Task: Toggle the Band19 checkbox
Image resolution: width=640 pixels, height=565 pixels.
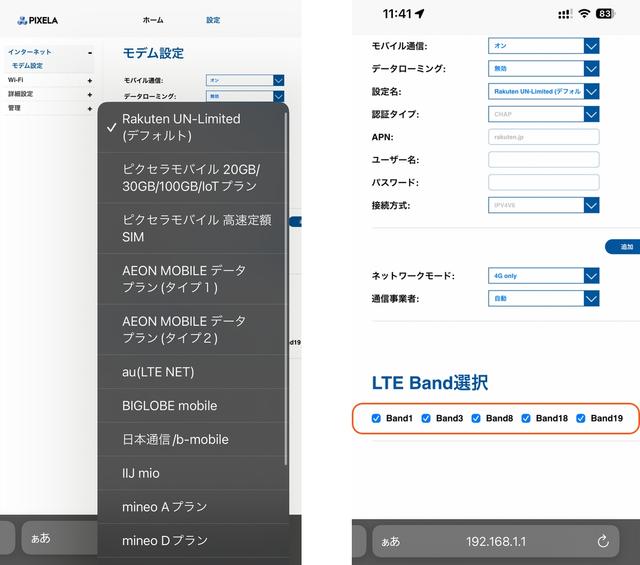Action: (580, 418)
